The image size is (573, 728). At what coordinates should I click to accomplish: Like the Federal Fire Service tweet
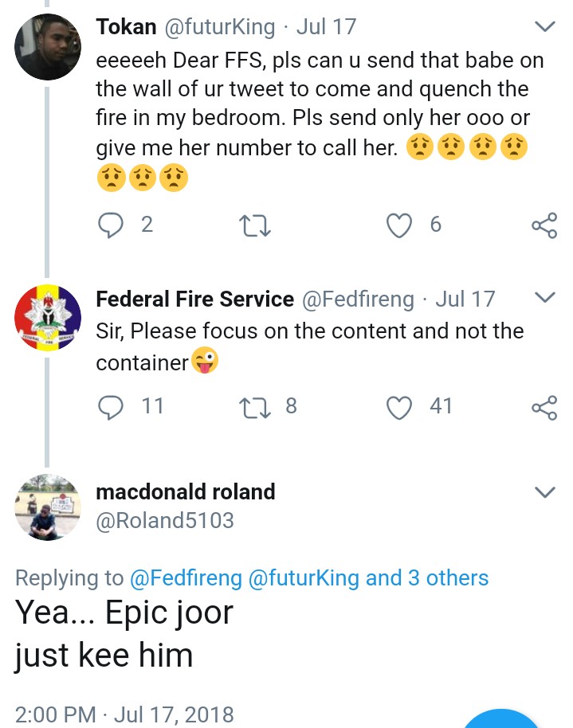[x=398, y=407]
